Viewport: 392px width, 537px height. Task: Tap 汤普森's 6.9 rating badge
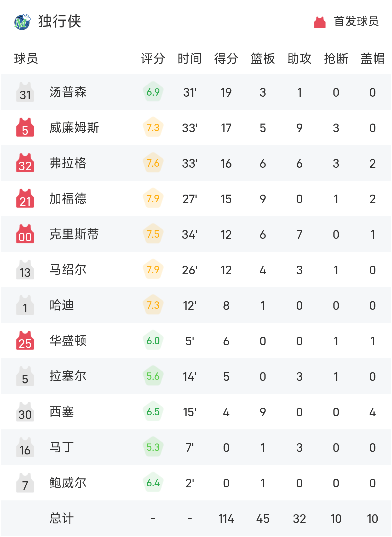tap(153, 92)
